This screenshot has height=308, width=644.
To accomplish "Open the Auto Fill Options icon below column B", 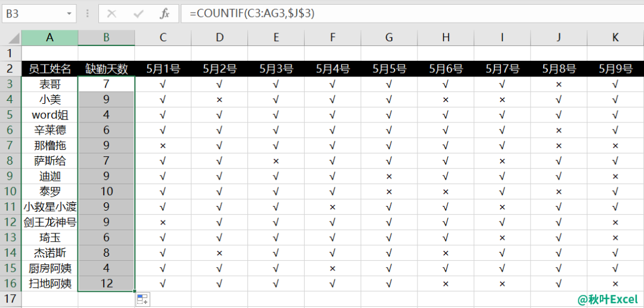I will click(x=142, y=299).
